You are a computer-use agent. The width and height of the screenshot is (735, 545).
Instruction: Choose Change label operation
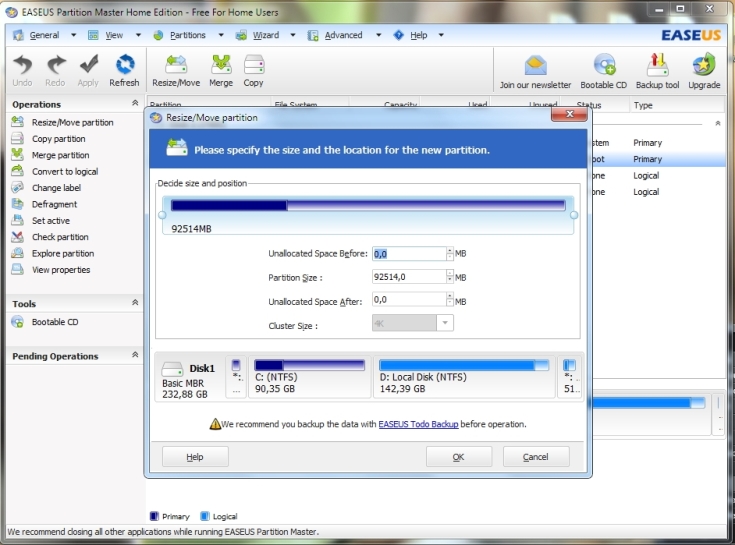point(56,188)
